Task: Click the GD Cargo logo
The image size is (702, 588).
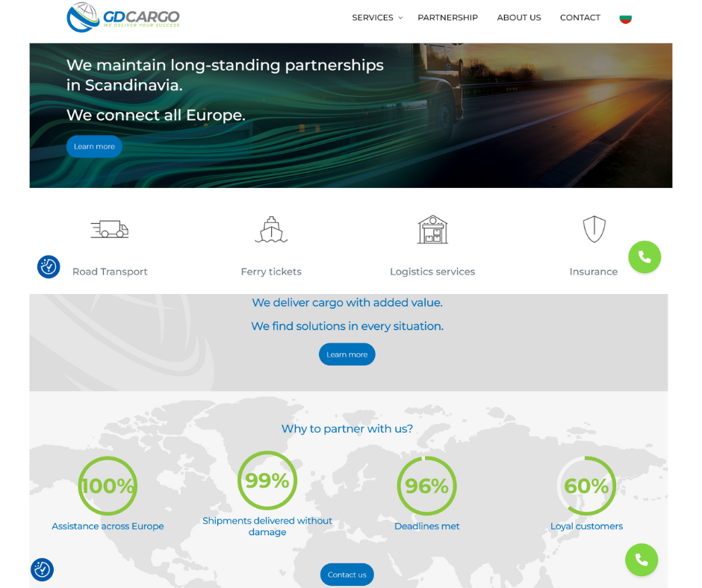Action: pyautogui.click(x=123, y=17)
